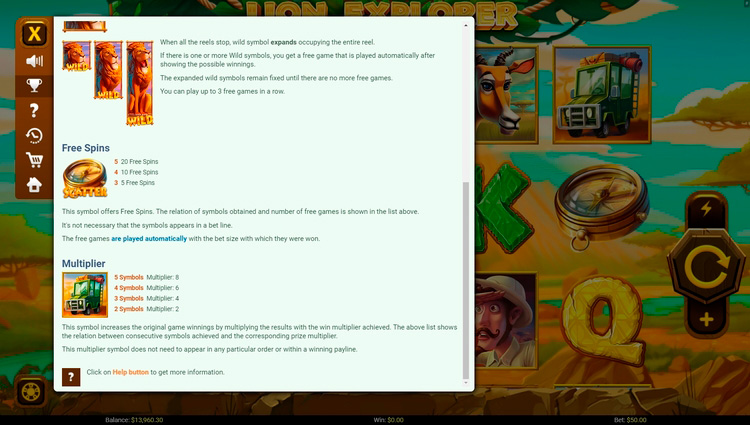
Task: Mute the game sound
Action: [x=34, y=61]
